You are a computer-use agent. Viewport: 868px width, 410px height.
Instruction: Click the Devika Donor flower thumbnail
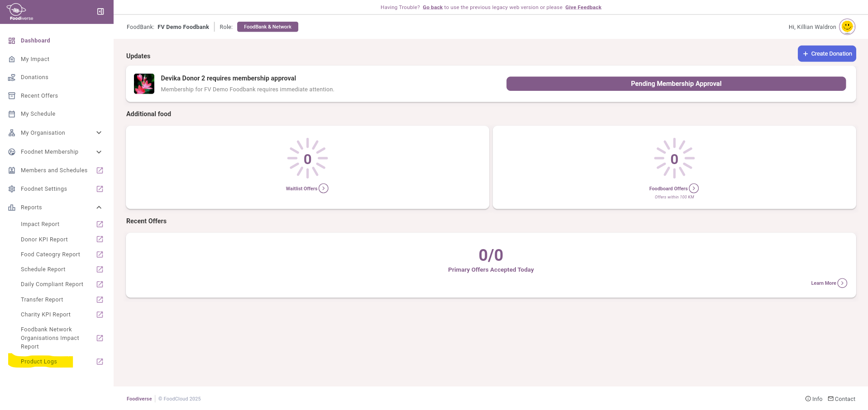(144, 84)
